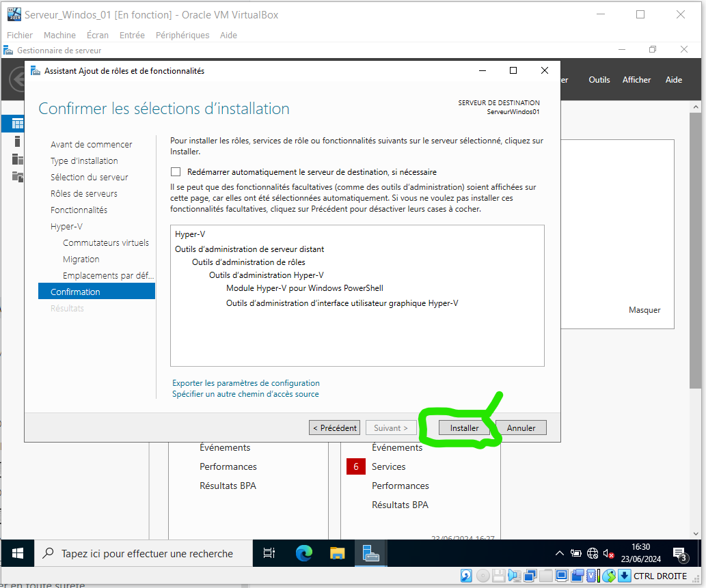Select the Rôles de serveurs wizard step
706x588 pixels.
84,193
